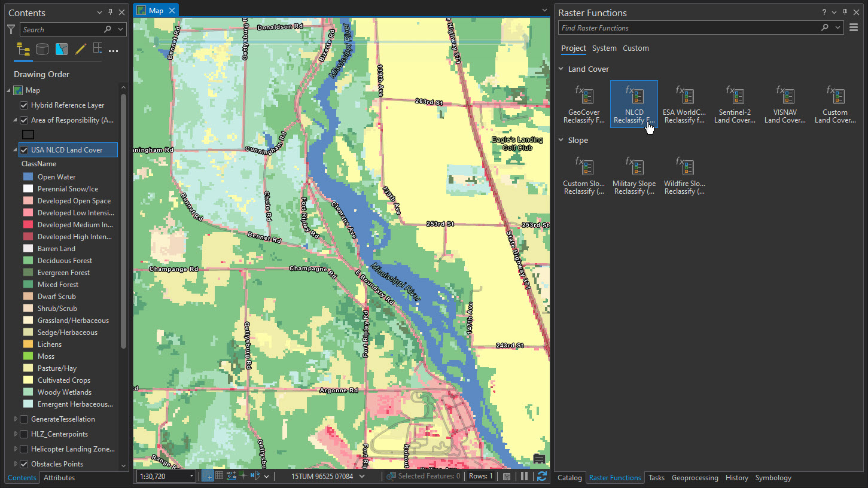Image resolution: width=868 pixels, height=488 pixels.
Task: Switch to the System raster functions tab
Action: 604,48
